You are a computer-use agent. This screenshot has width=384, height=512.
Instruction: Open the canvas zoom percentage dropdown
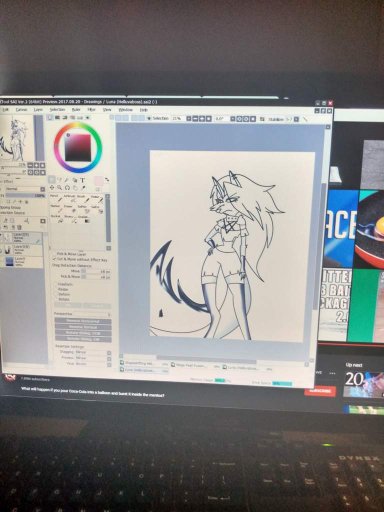pyautogui.click(x=178, y=118)
